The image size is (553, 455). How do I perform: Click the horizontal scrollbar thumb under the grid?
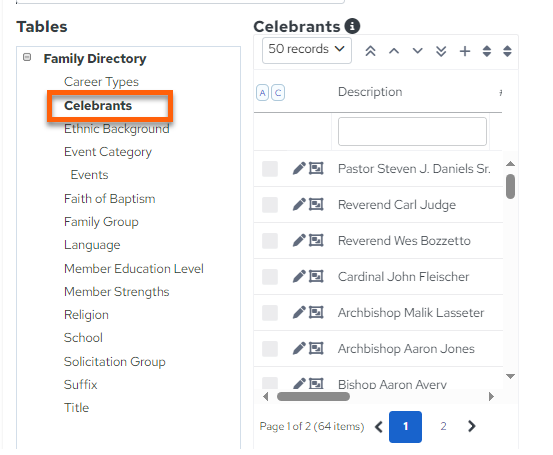pos(313,396)
